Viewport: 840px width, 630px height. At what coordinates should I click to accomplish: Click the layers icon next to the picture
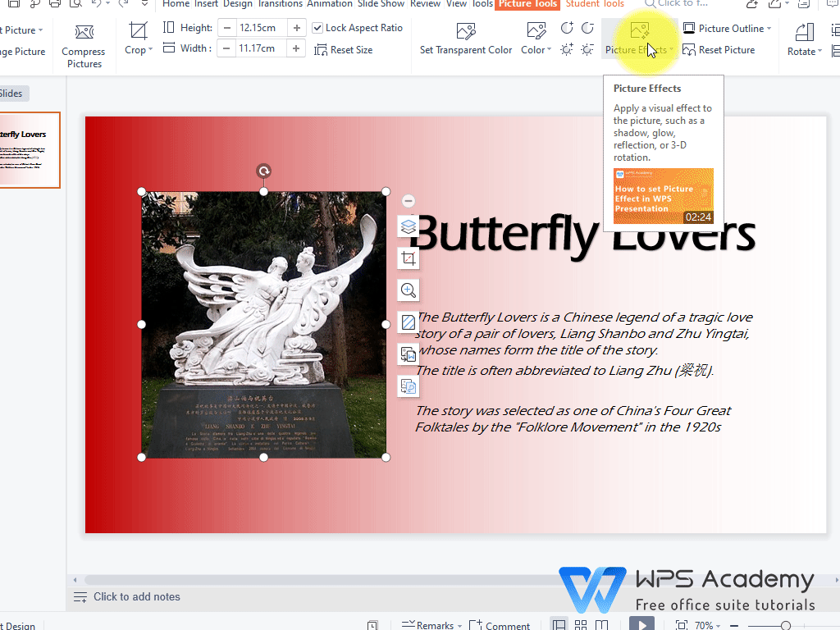coord(408,226)
